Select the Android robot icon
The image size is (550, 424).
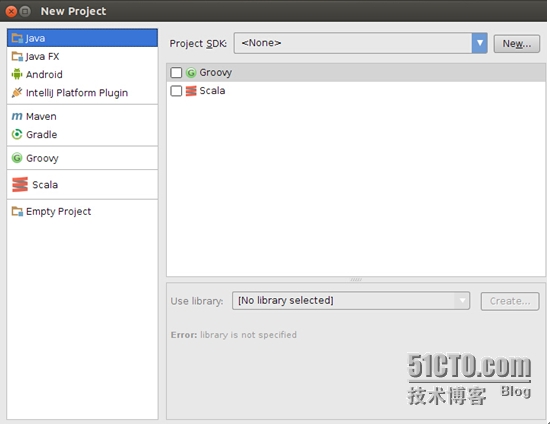(x=17, y=74)
